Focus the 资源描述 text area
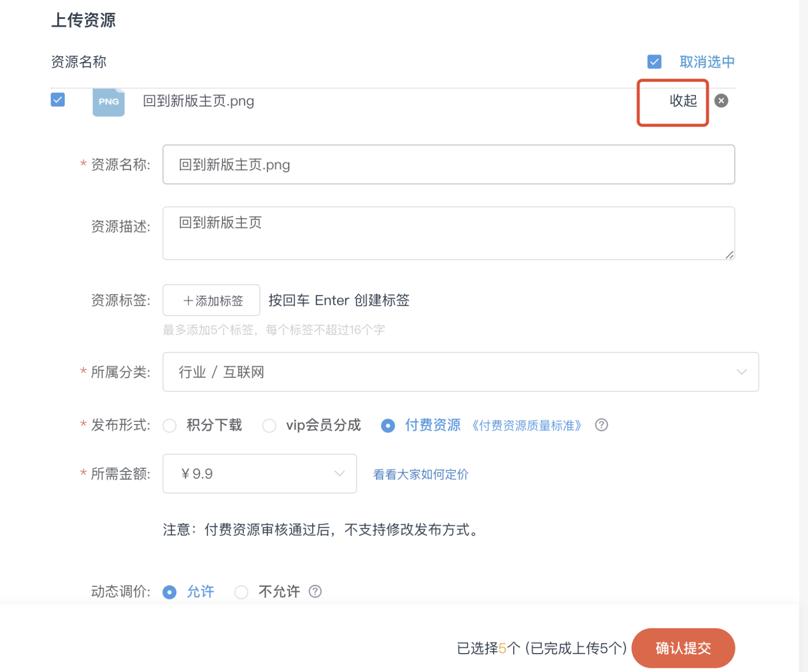Screen dimensions: 808x672 point(449,233)
